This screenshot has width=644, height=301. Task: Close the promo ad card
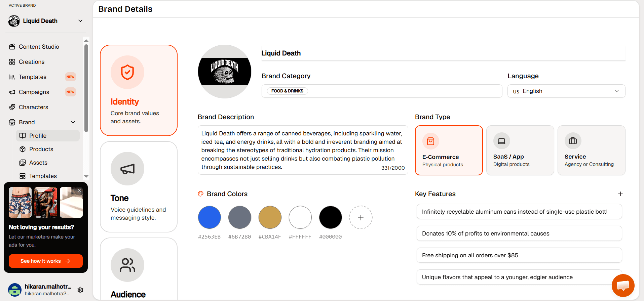(x=79, y=190)
